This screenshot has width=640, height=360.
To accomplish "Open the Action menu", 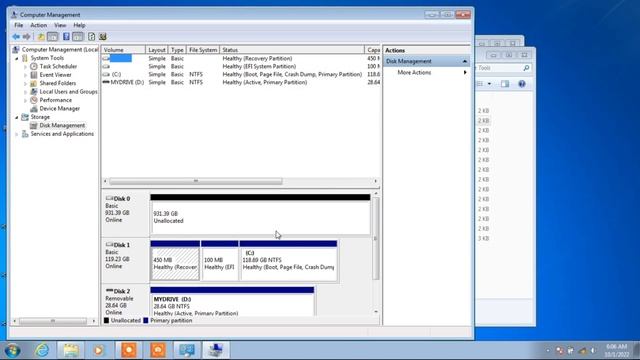I will pos(38,25).
